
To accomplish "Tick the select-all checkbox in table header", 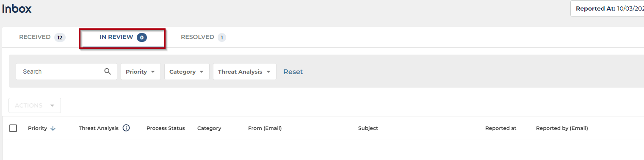I will [x=13, y=128].
